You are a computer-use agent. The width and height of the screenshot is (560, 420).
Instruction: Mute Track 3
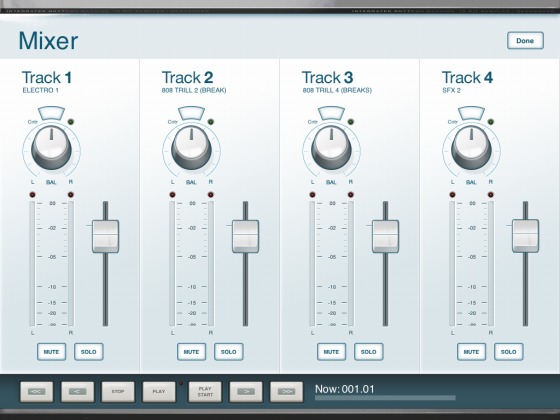(x=331, y=352)
